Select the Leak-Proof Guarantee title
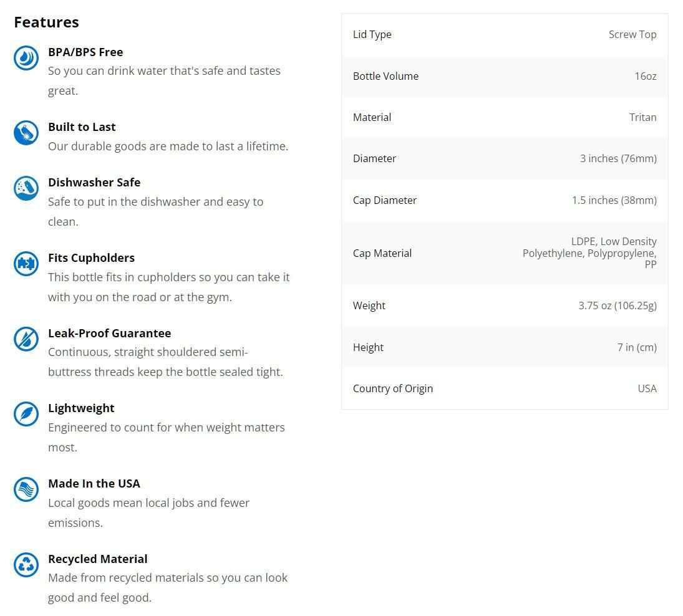 [x=109, y=333]
